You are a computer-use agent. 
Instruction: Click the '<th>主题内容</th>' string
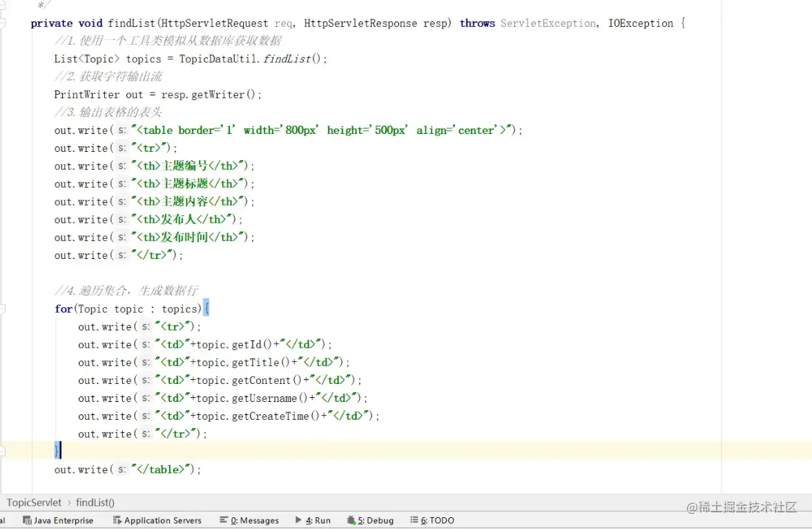(188, 202)
